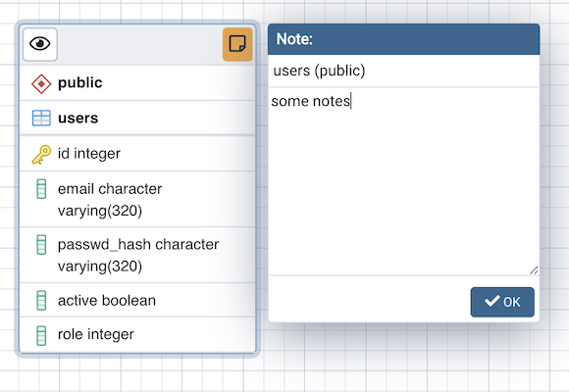Select the 'active boolean' column row

[137, 300]
